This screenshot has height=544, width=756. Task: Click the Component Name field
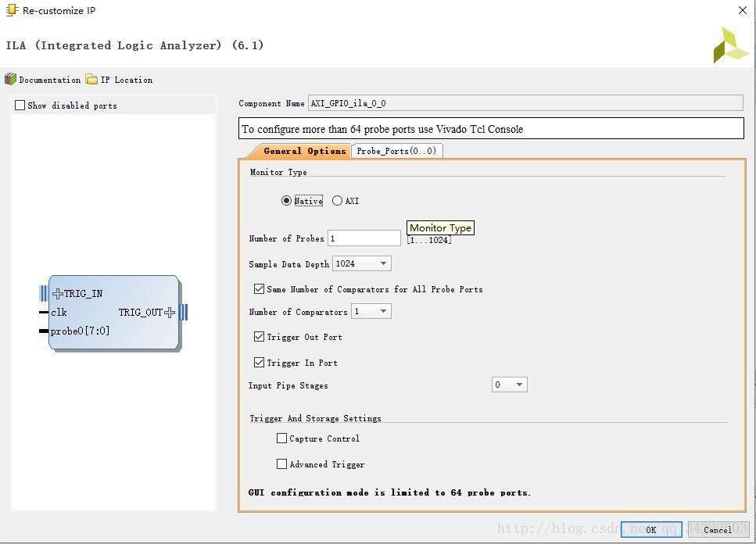point(525,103)
